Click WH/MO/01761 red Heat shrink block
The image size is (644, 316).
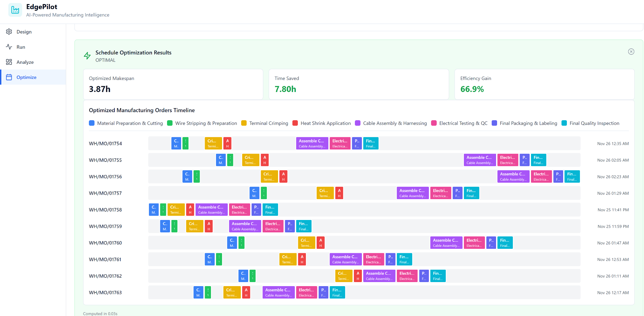coord(302,259)
